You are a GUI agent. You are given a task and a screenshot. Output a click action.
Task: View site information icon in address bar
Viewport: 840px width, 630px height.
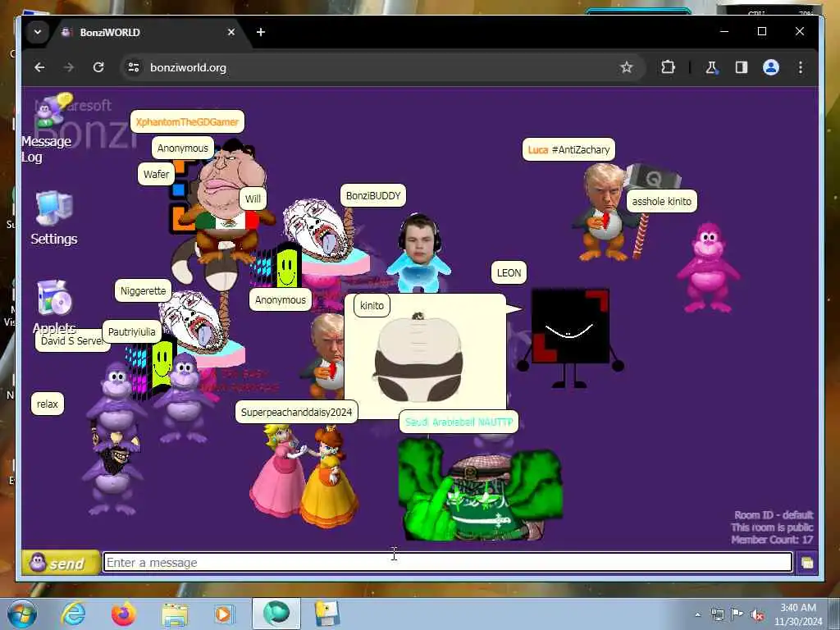coord(134,67)
